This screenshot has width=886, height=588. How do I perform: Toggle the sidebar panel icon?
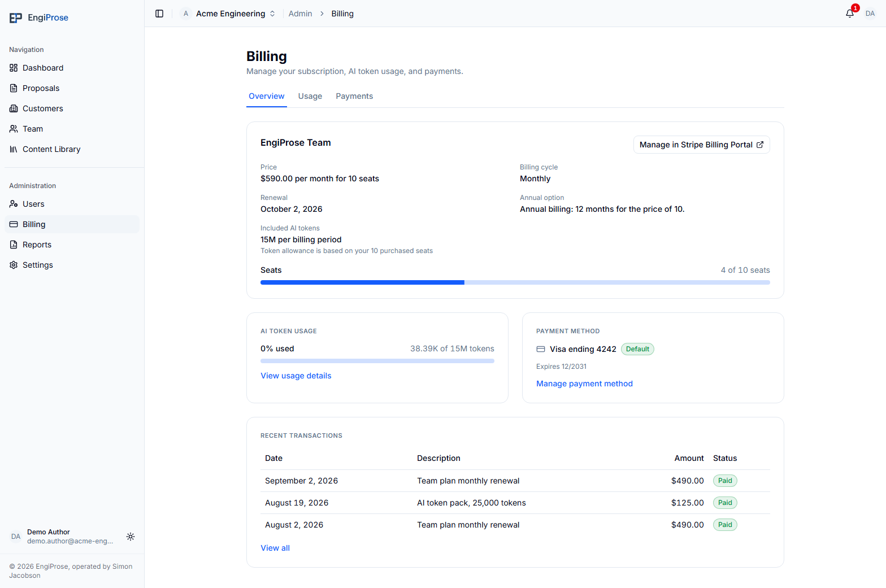click(x=159, y=14)
